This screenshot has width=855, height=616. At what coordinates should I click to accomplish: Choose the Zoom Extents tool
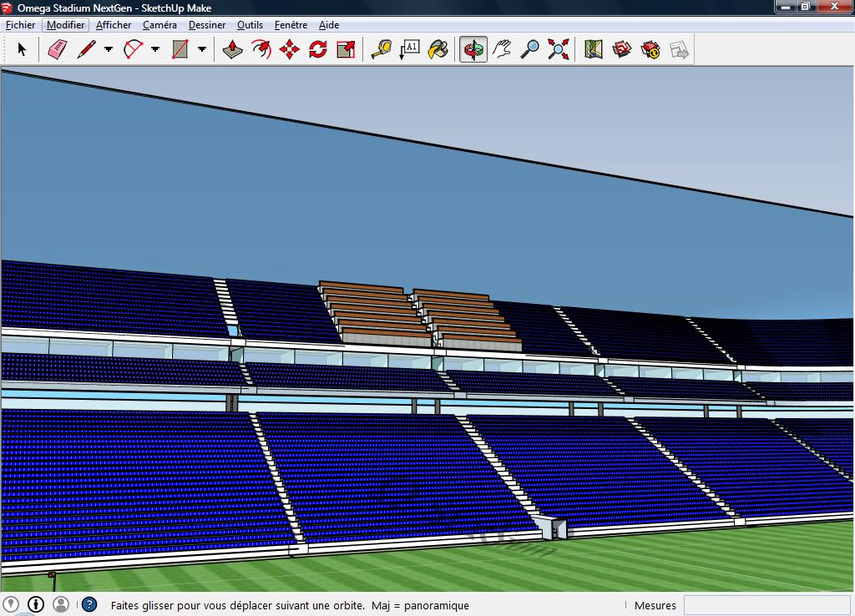click(558, 50)
